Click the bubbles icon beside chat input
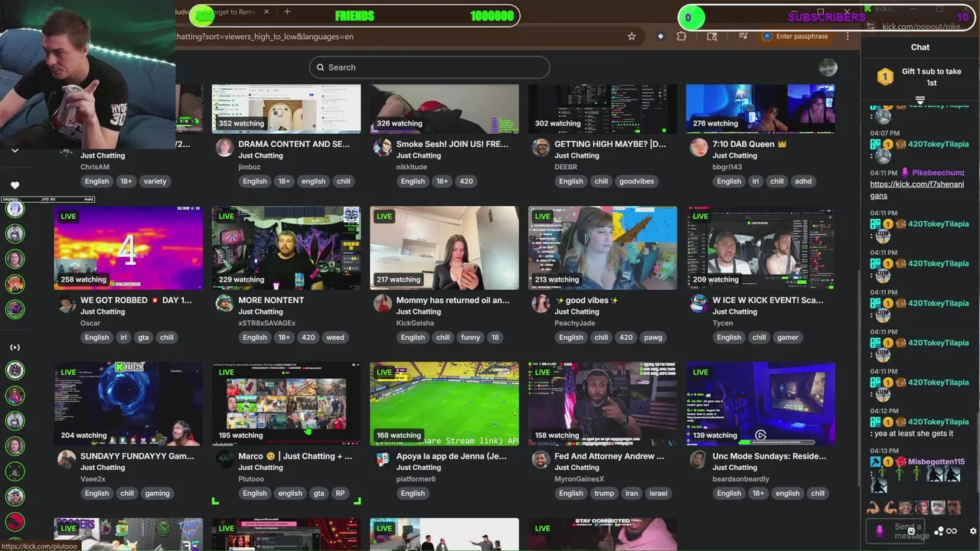Viewport: 980px width, 551px height. click(939, 531)
